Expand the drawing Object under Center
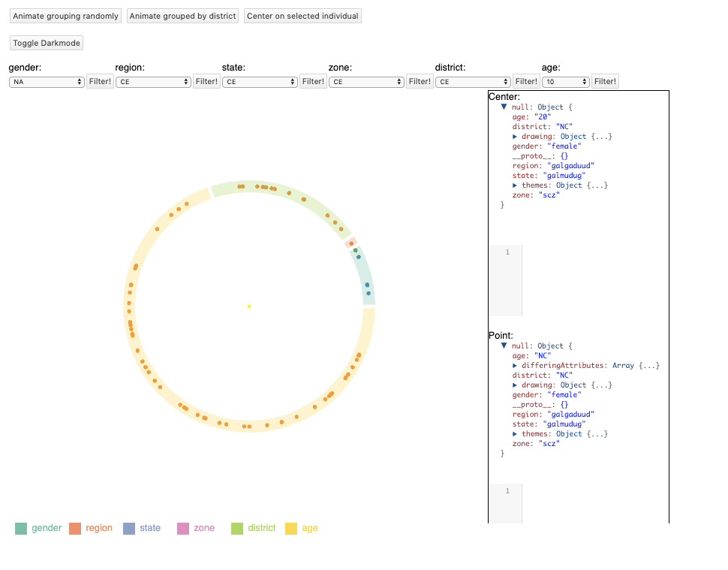 pos(515,137)
